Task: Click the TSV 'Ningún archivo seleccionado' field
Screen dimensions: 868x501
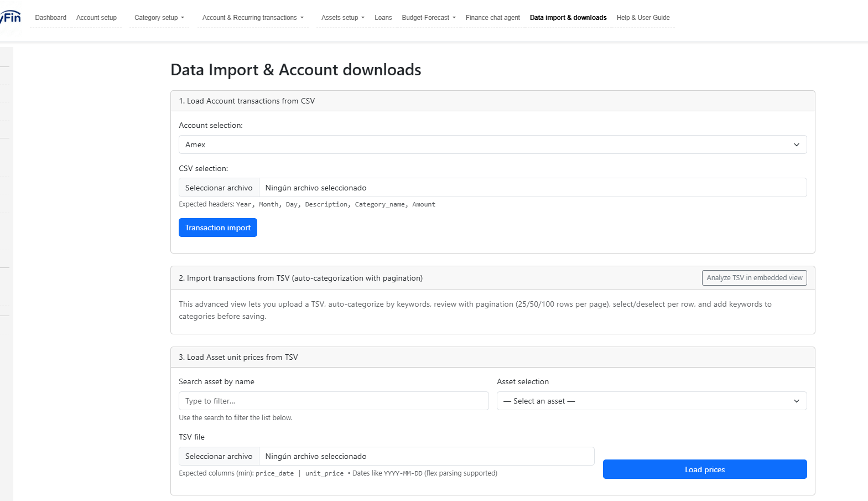Action: 427,456
